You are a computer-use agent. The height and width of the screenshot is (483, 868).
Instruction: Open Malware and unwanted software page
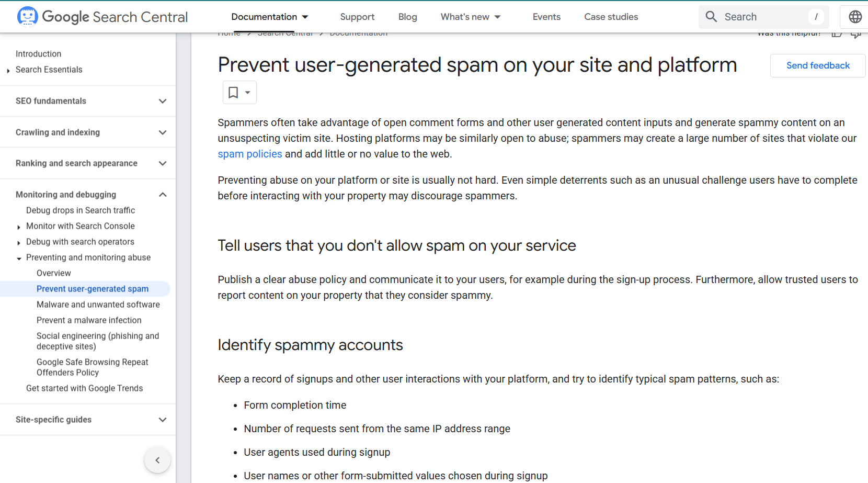click(98, 305)
